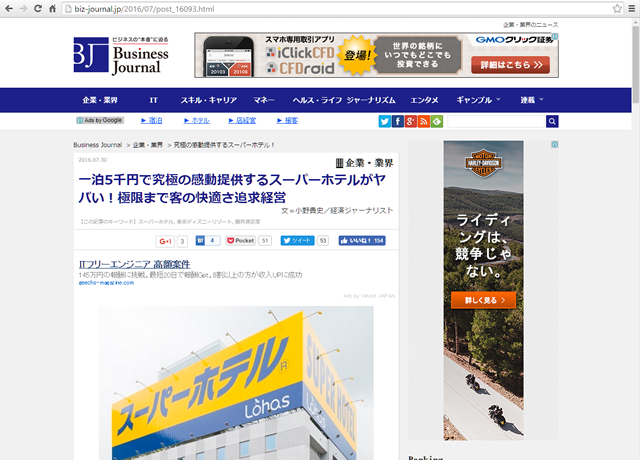Open the 企業・業界 navigation tab
This screenshot has height=460, width=640.
pos(100,100)
